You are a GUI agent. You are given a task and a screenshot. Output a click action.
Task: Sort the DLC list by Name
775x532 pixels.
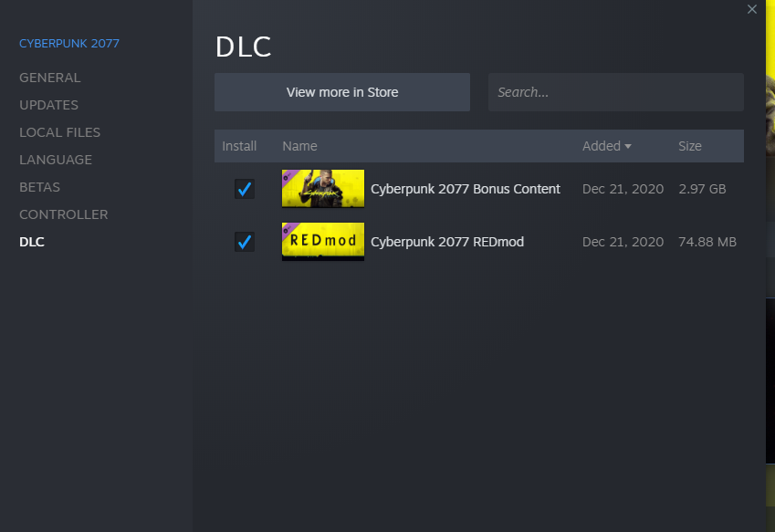pos(299,146)
